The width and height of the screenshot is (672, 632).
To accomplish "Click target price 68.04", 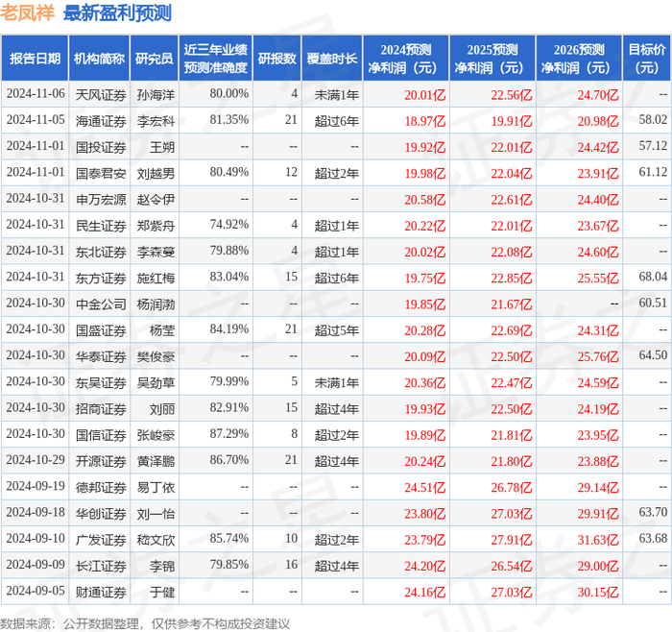I will [x=653, y=277].
